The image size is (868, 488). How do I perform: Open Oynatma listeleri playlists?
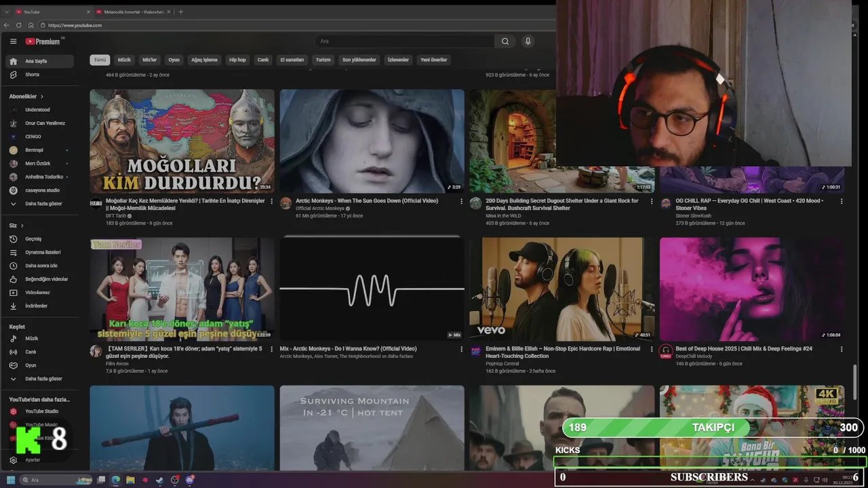(39, 252)
